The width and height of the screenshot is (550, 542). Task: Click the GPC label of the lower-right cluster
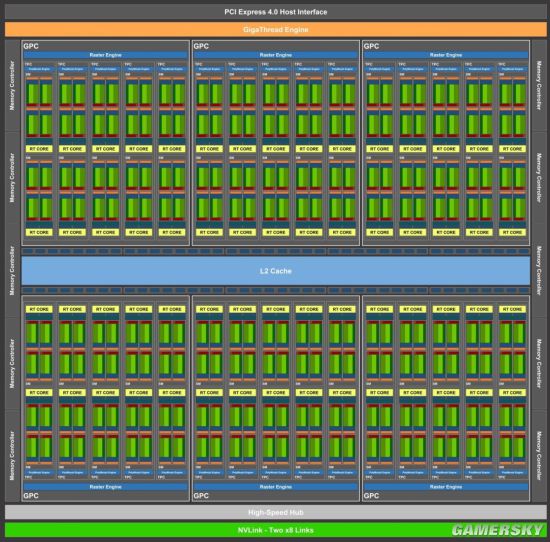(x=371, y=496)
